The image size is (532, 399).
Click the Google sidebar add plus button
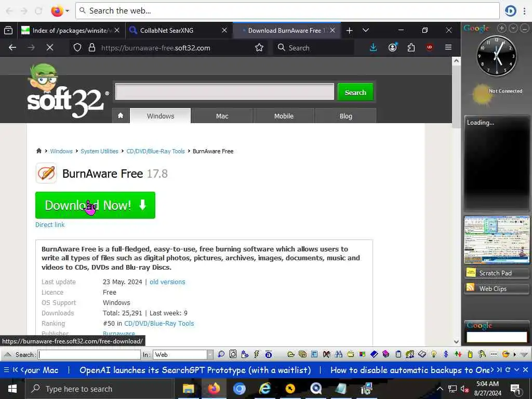(x=502, y=29)
